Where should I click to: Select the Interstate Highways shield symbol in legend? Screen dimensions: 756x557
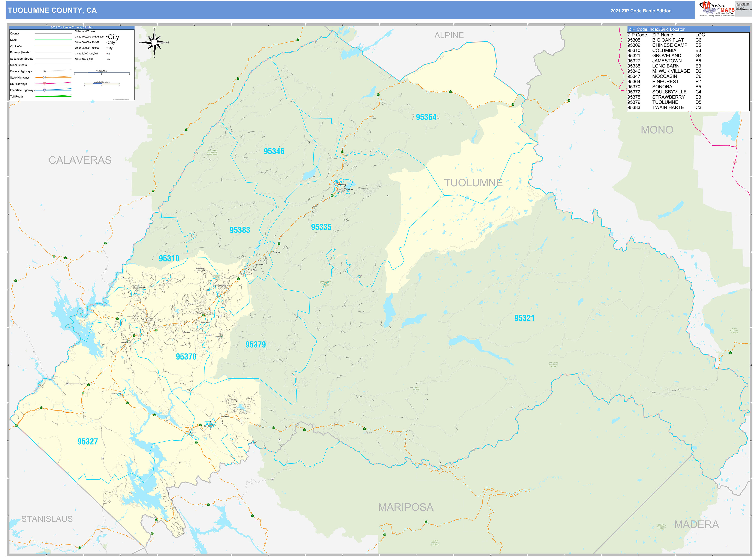[44, 90]
